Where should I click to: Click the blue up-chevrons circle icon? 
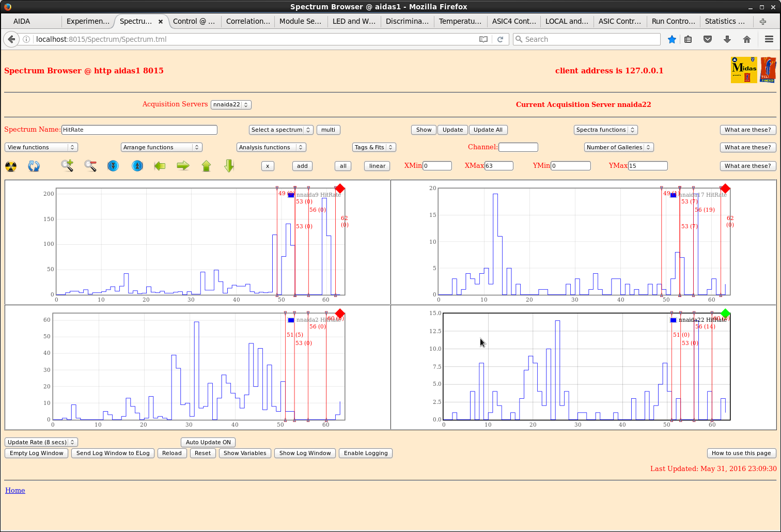point(137,166)
